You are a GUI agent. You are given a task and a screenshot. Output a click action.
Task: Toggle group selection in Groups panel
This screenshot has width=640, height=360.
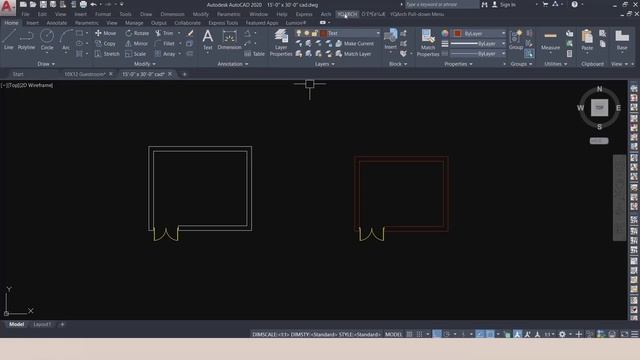click(x=529, y=53)
